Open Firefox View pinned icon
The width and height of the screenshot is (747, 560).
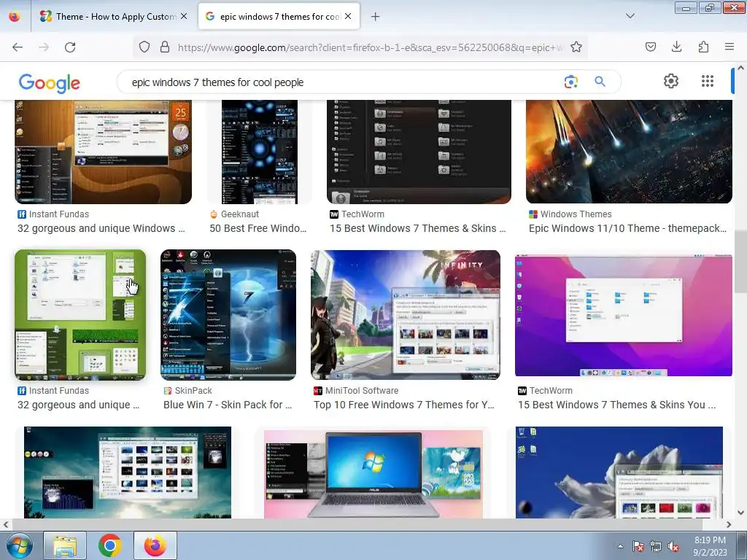(15, 16)
